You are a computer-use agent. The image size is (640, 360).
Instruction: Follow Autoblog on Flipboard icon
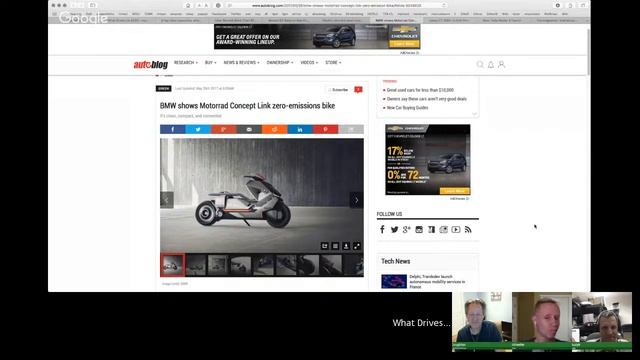point(431,229)
